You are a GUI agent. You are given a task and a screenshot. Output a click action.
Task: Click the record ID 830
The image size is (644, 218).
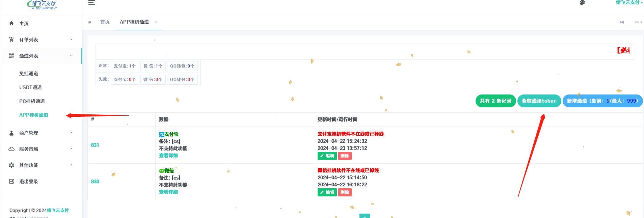[95, 182]
